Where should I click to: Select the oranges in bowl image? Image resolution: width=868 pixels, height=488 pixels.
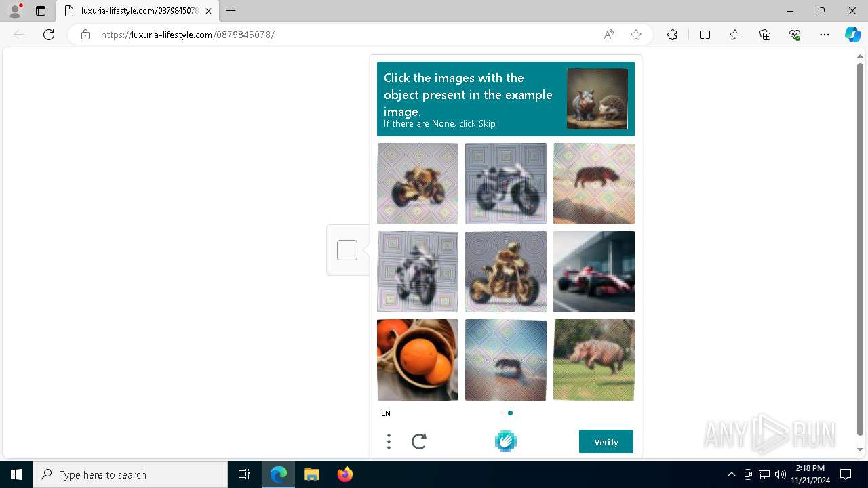click(418, 360)
